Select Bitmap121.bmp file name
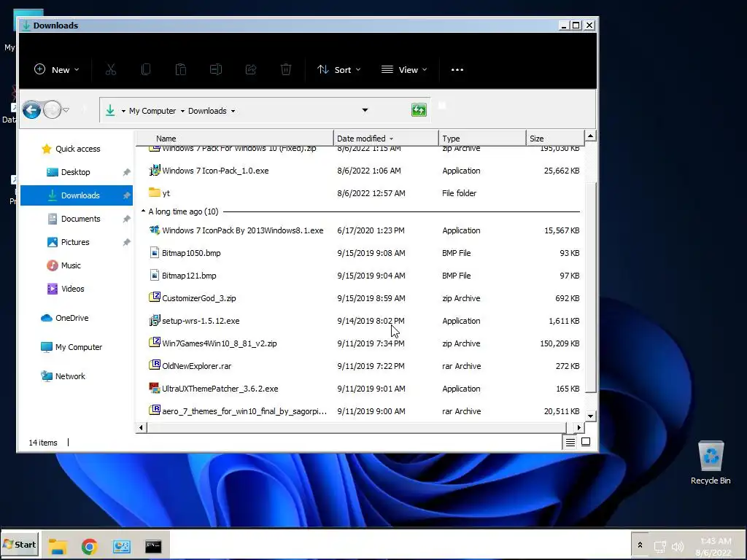The width and height of the screenshot is (747, 560). pyautogui.click(x=189, y=275)
